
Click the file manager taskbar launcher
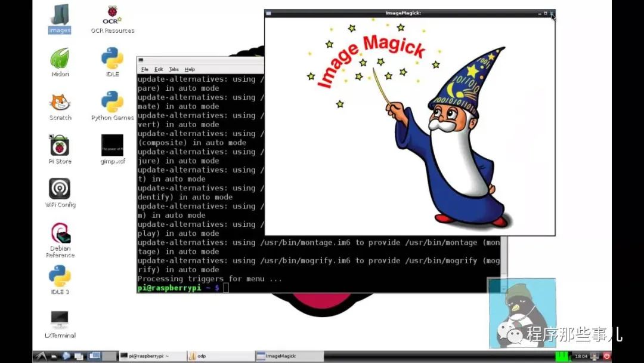tap(54, 356)
